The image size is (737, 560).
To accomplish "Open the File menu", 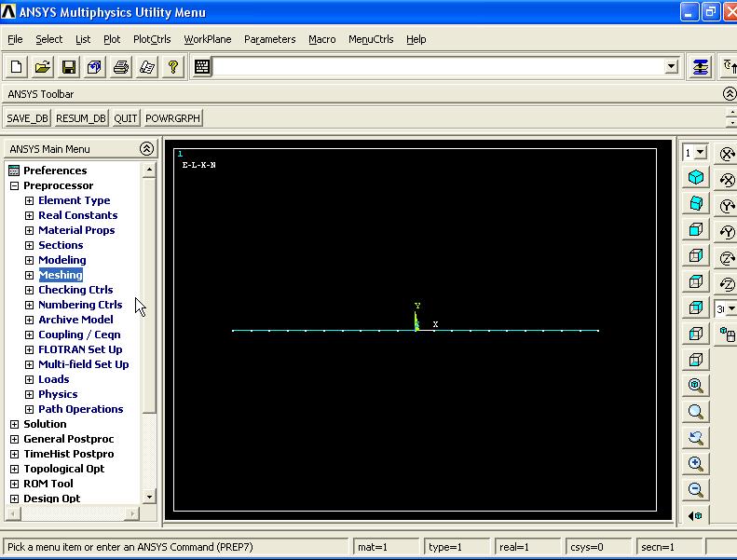I will (x=15, y=39).
